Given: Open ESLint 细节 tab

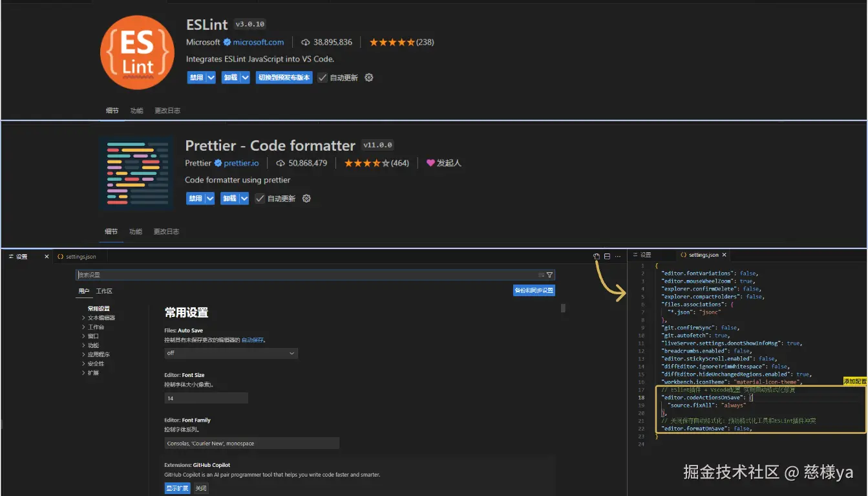Looking at the screenshot, I should [x=112, y=111].
